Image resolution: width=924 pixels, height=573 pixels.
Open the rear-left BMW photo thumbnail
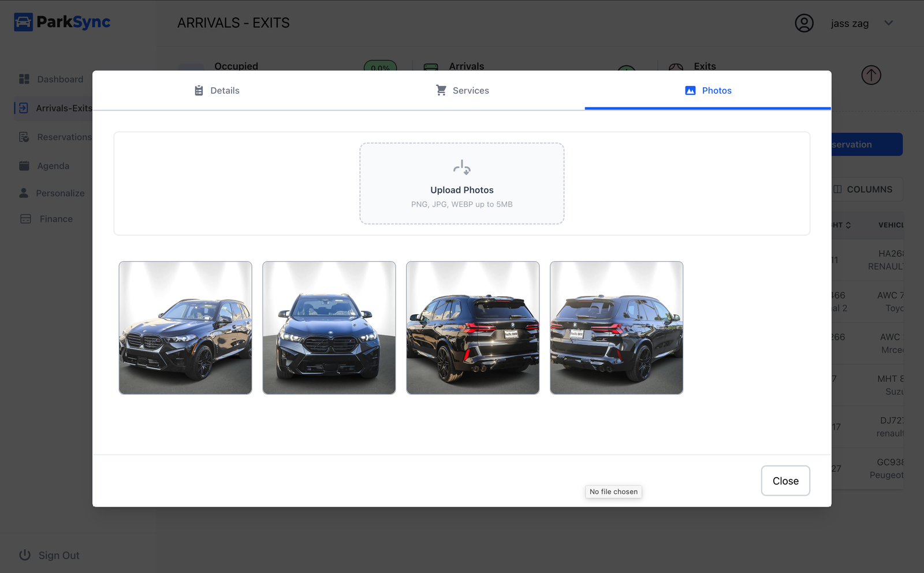pos(617,328)
